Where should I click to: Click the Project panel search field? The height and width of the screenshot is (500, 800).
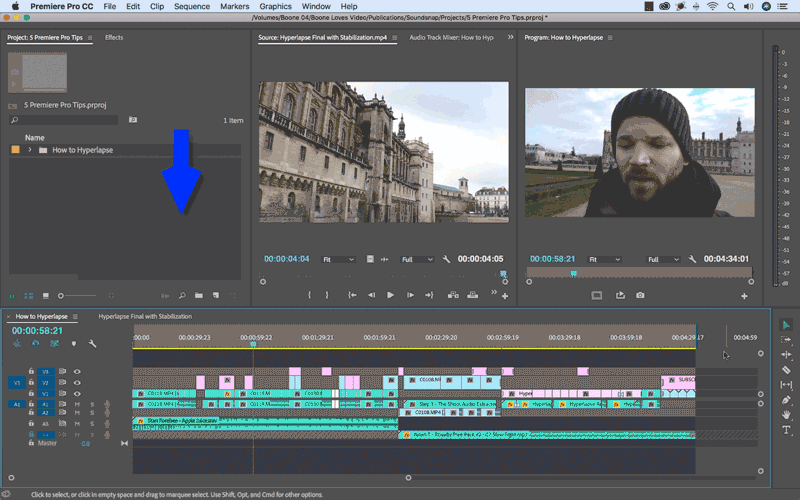tap(64, 120)
